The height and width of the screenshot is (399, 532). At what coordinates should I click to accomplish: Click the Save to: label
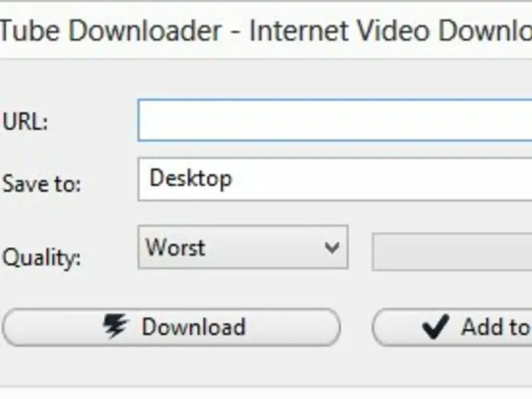tap(42, 184)
